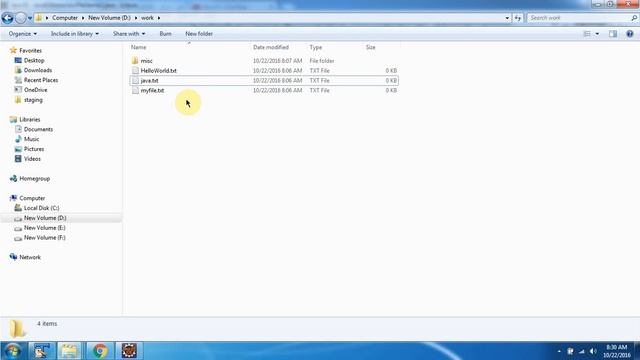Open the Action Center flag tray icon
The width and height of the screenshot is (640, 360).
coord(570,351)
